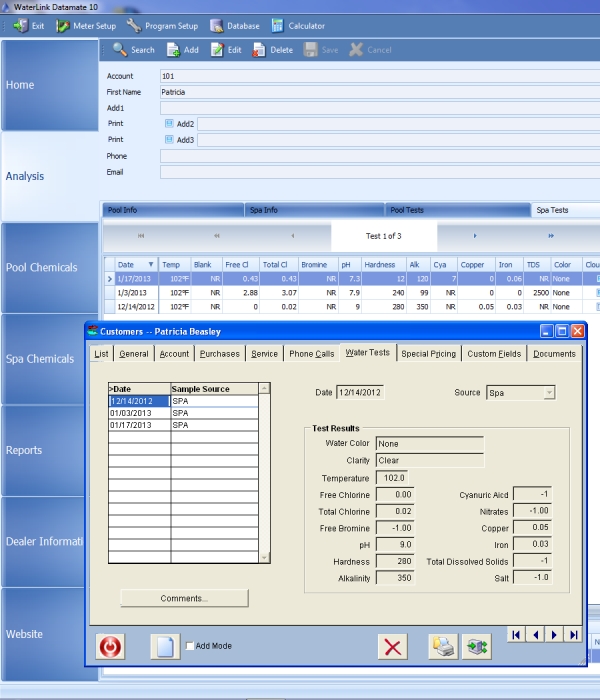This screenshot has height=700, width=600.
Task: Open the General tab in Customers window
Action: tap(133, 354)
